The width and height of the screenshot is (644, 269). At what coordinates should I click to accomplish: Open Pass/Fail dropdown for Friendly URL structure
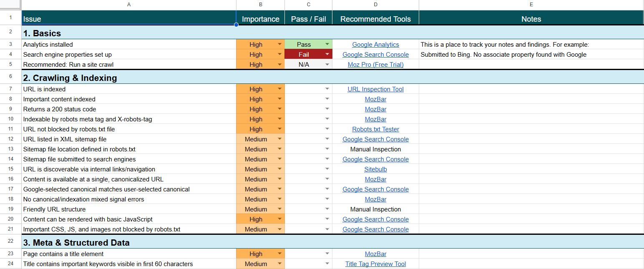click(327, 209)
